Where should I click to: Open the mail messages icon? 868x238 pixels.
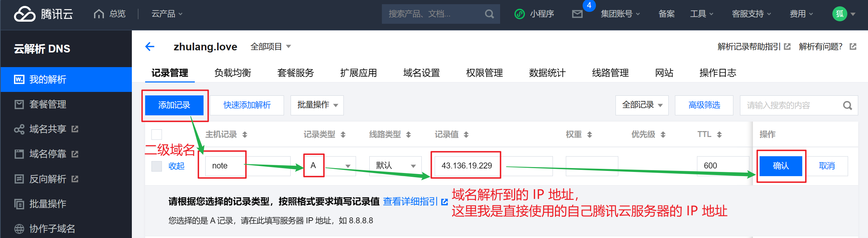click(x=577, y=14)
